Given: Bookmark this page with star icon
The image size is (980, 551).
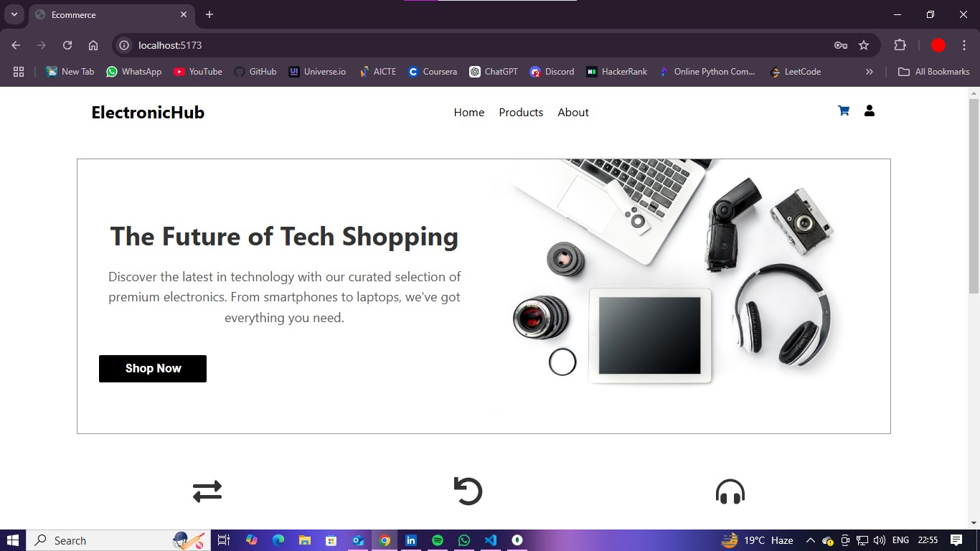Looking at the screenshot, I should pos(864,45).
